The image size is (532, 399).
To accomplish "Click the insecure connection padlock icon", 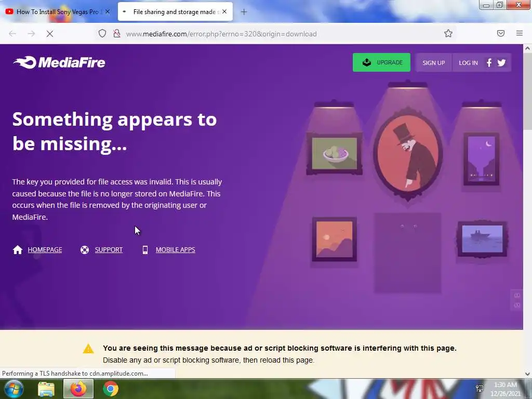I will [x=117, y=33].
